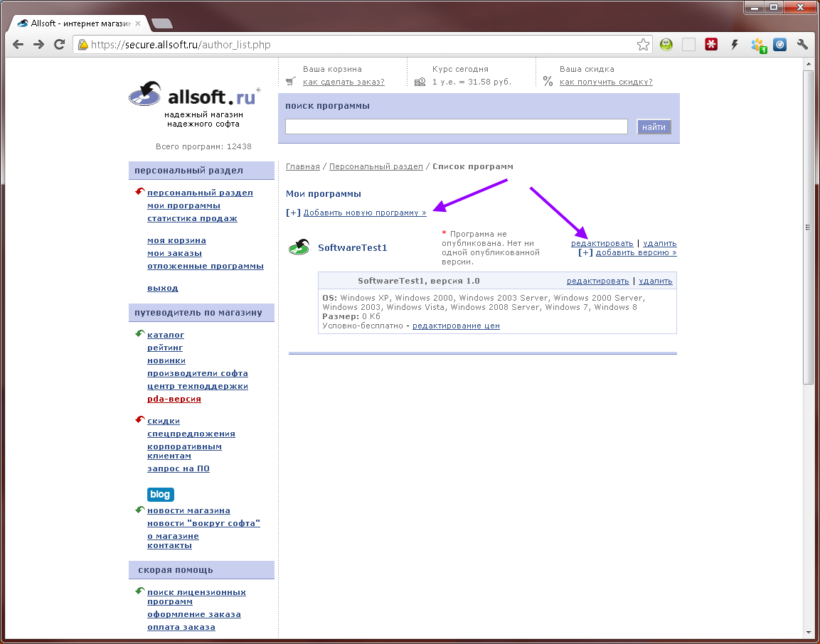Viewport: 820px width, 644px height.
Task: Open новинки sidebar link
Action: 166,360
